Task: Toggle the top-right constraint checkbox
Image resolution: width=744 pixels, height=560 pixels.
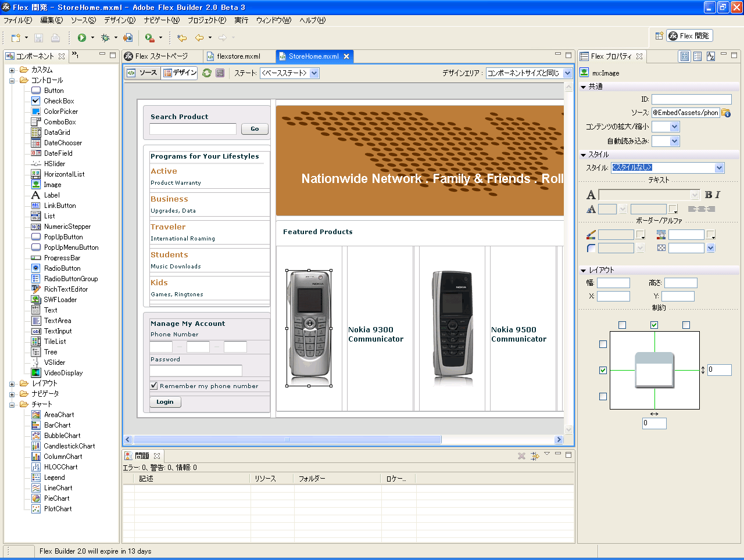Action: (686, 325)
